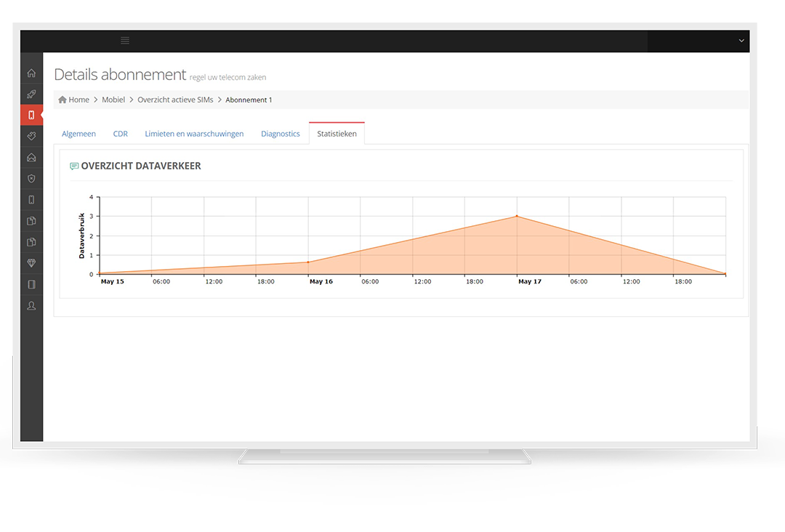The height and width of the screenshot is (532, 785).
Task: Click the book icon above the user icon
Action: click(x=31, y=285)
